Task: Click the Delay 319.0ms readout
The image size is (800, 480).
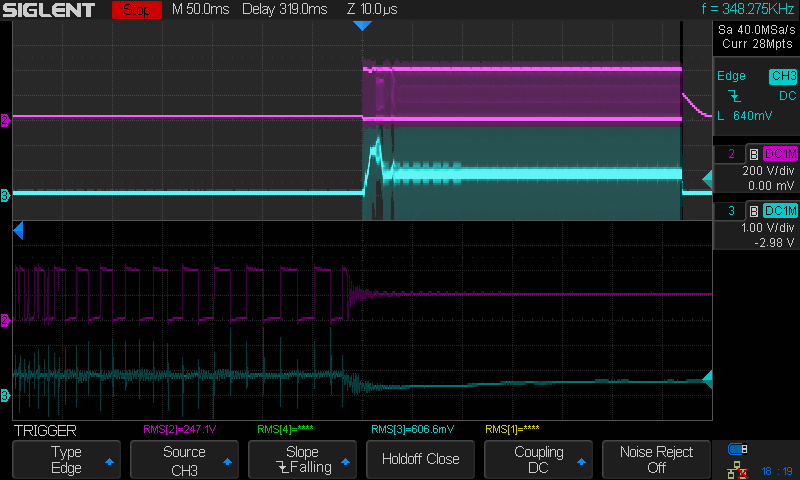Action: pyautogui.click(x=284, y=9)
